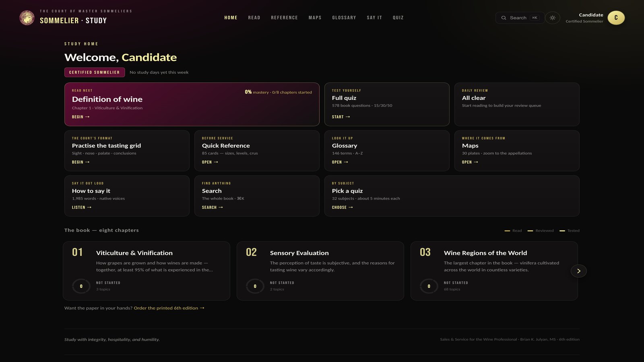Image resolution: width=644 pixels, height=362 pixels.
Task: Open the Maps nav tab
Action: (315, 18)
